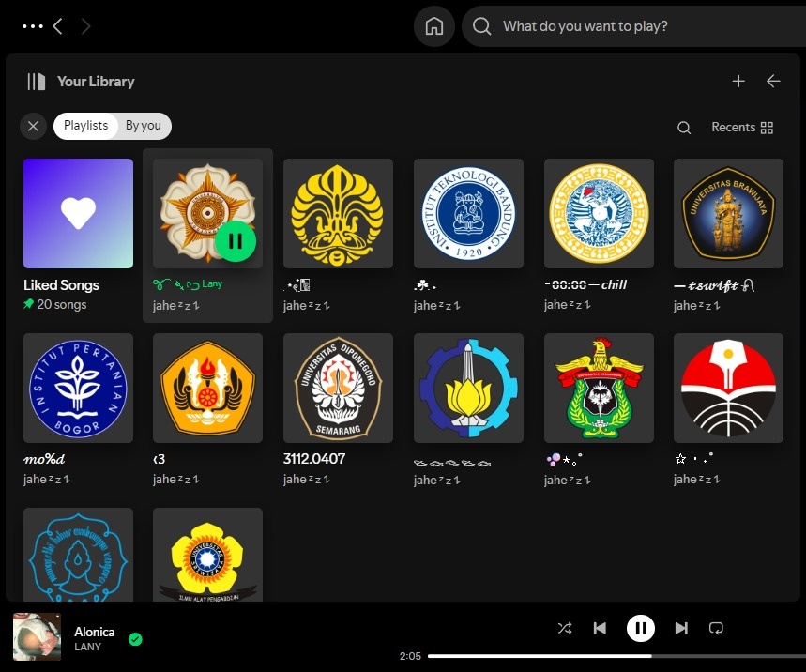Skip to the next track

coord(681,628)
